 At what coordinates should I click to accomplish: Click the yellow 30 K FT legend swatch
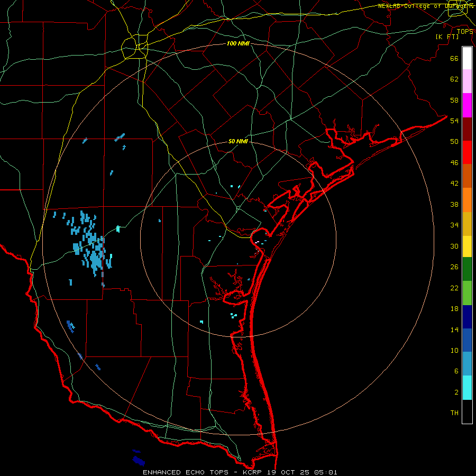(467, 246)
